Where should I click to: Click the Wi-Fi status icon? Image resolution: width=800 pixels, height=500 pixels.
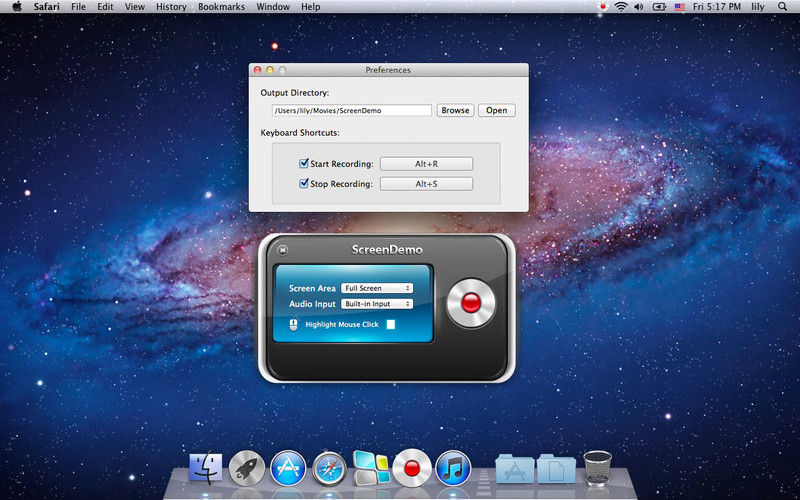(x=621, y=7)
